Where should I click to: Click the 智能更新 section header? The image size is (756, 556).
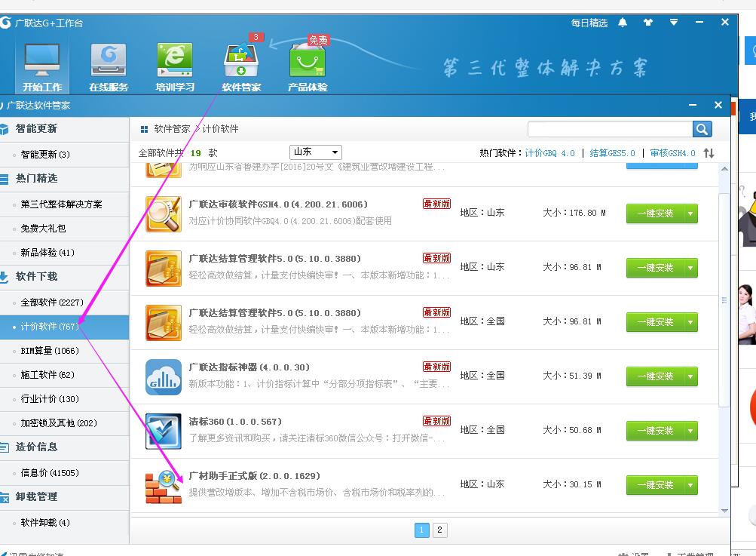64,129
